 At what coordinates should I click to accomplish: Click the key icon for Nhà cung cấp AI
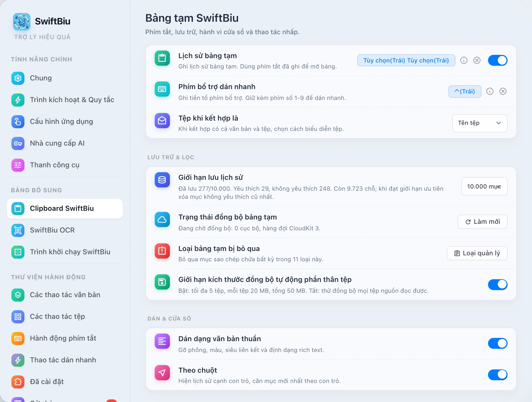point(18,143)
